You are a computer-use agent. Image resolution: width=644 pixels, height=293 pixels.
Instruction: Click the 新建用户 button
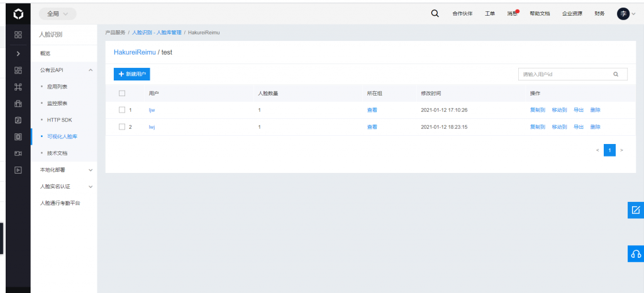(132, 74)
